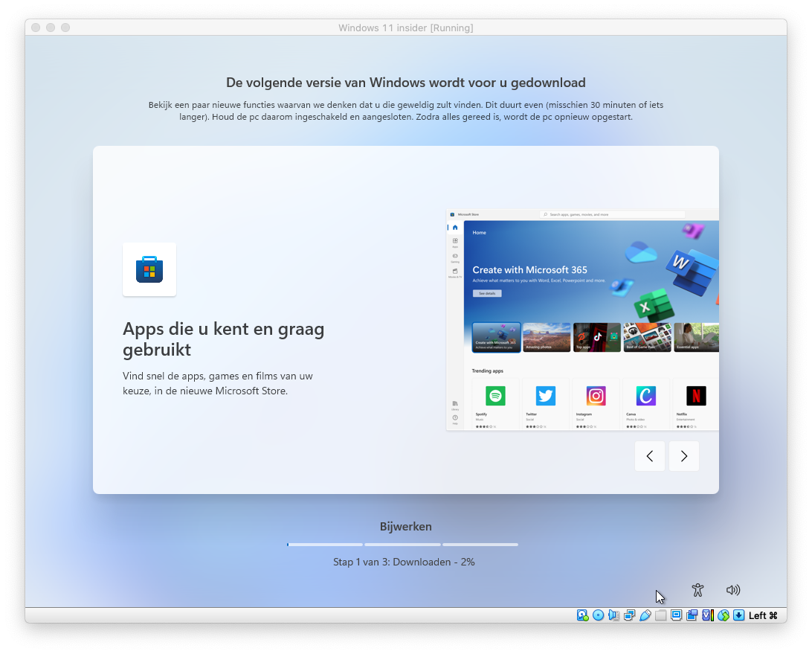Click the search box in Store preview
This screenshot has width=812, height=654.
pos(612,214)
